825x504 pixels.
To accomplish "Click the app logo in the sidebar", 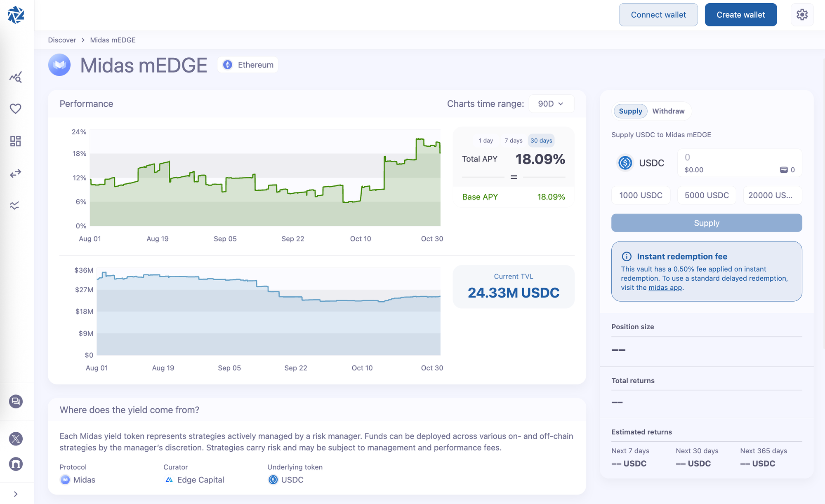I will (16, 15).
